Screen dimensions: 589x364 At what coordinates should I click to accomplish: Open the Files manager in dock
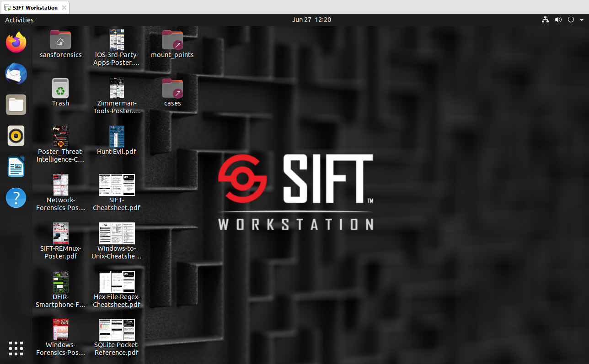point(16,105)
